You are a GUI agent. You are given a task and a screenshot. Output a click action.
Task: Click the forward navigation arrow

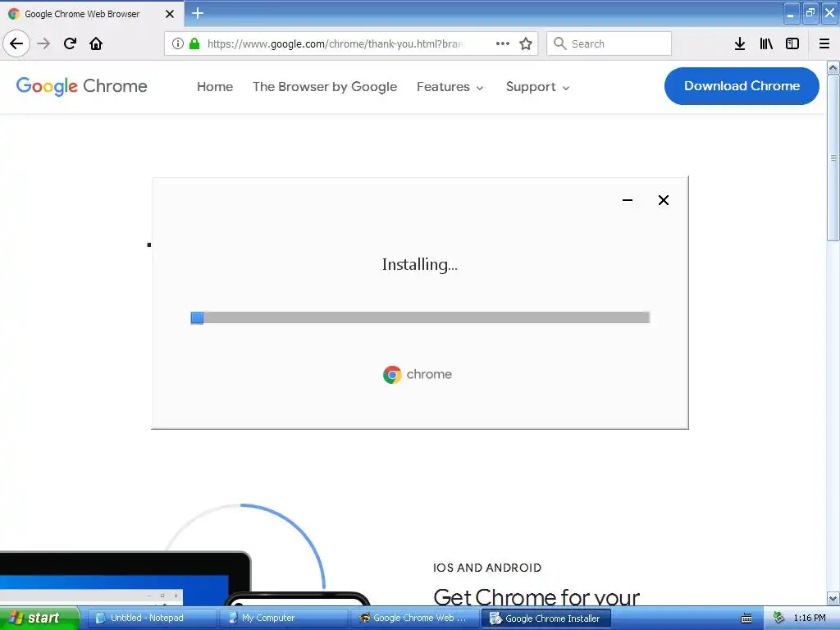[x=43, y=43]
